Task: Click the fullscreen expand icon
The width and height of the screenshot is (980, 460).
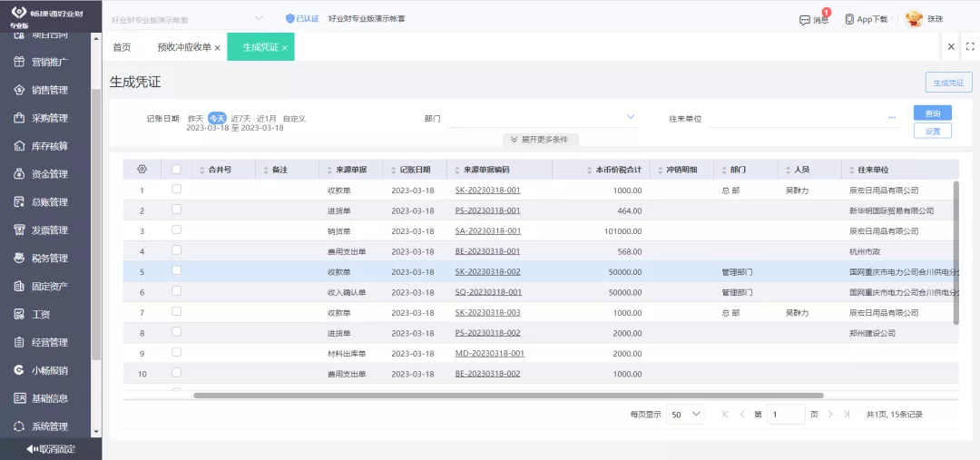Action: (969, 46)
